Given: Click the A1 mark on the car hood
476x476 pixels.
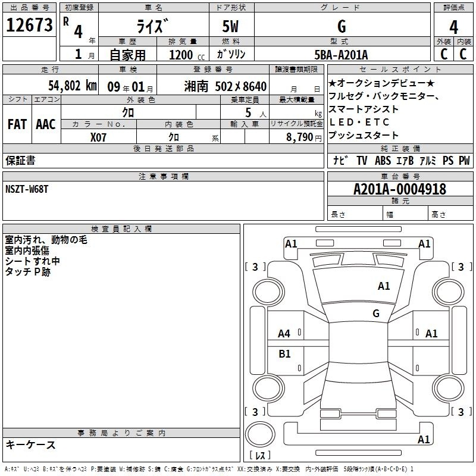Looking at the screenshot, I should tap(384, 286).
